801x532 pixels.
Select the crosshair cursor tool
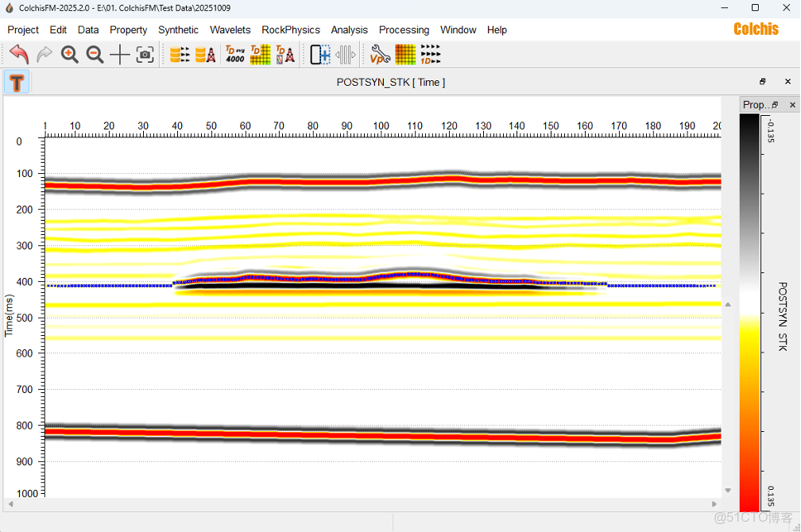[x=120, y=55]
